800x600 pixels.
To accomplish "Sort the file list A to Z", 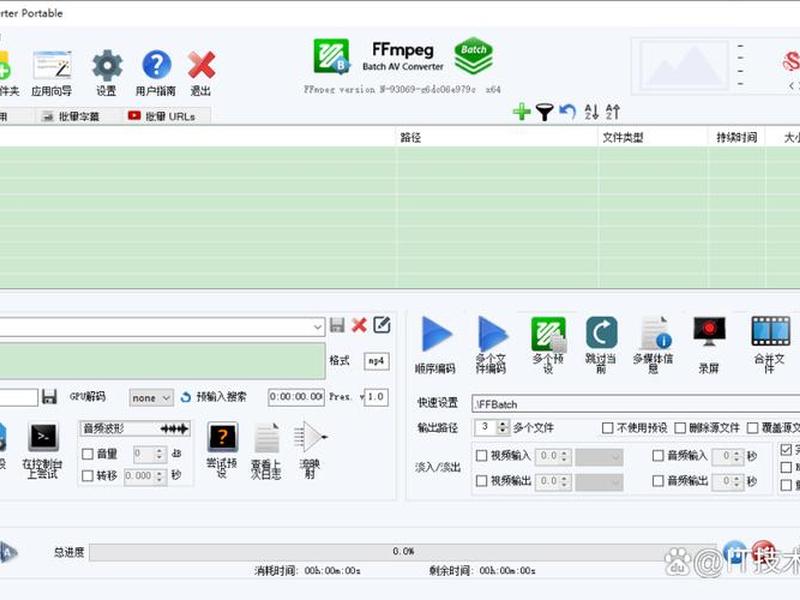I will click(x=591, y=112).
